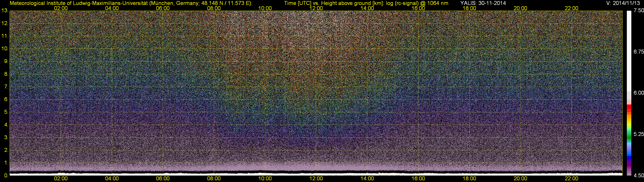
Task: Click the height axis label '7.'
Action: point(6,87)
